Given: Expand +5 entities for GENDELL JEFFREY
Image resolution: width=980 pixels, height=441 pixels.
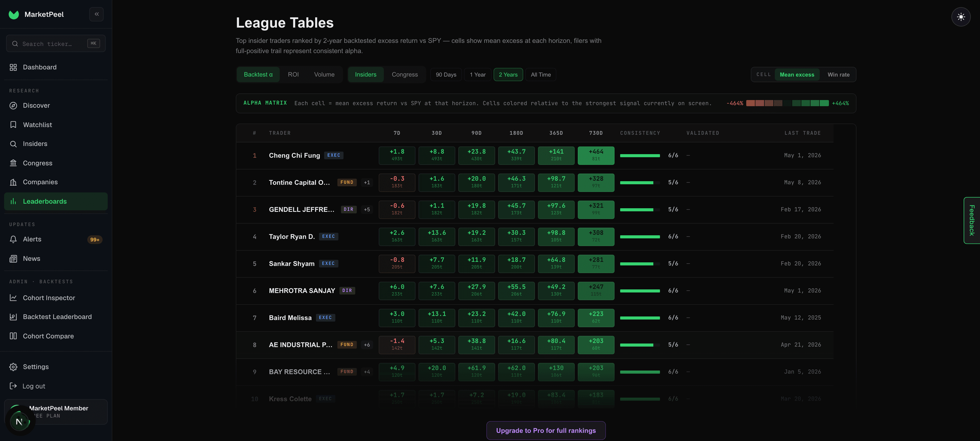Looking at the screenshot, I should 367,210.
